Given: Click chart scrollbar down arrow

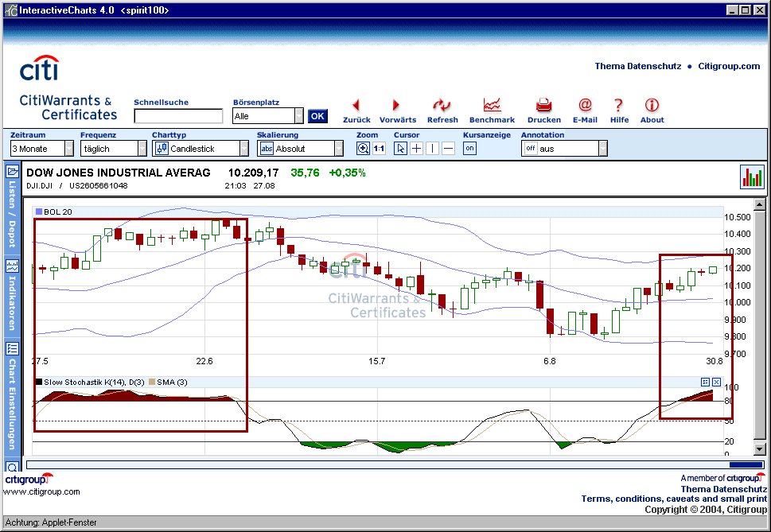Looking at the screenshot, I should (760, 449).
